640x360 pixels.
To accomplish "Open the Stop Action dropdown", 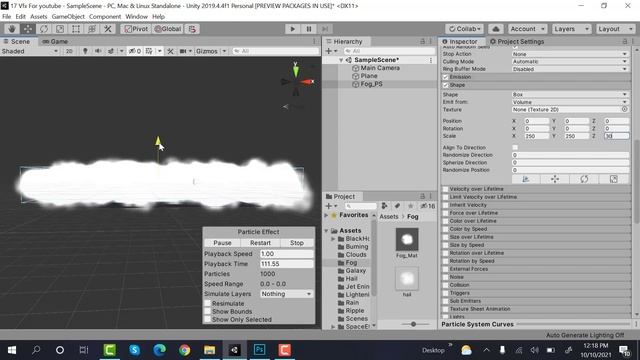I will pyautogui.click(x=570, y=54).
